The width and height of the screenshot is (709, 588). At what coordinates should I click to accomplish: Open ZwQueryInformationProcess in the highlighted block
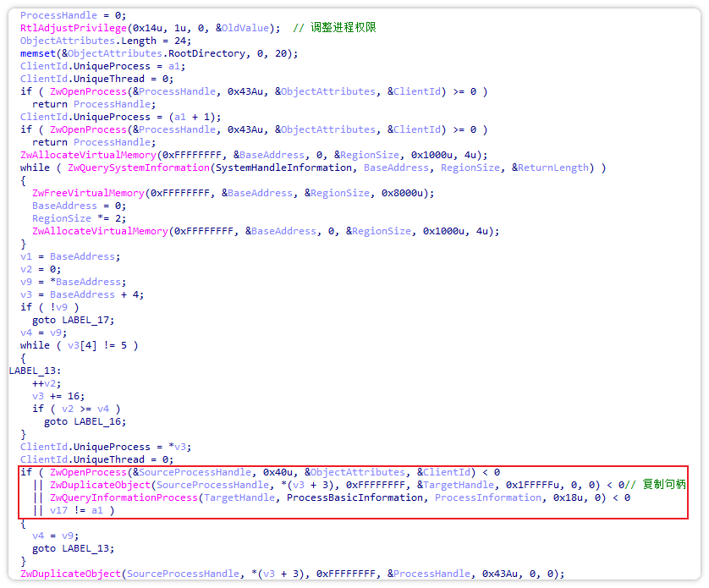124,497
